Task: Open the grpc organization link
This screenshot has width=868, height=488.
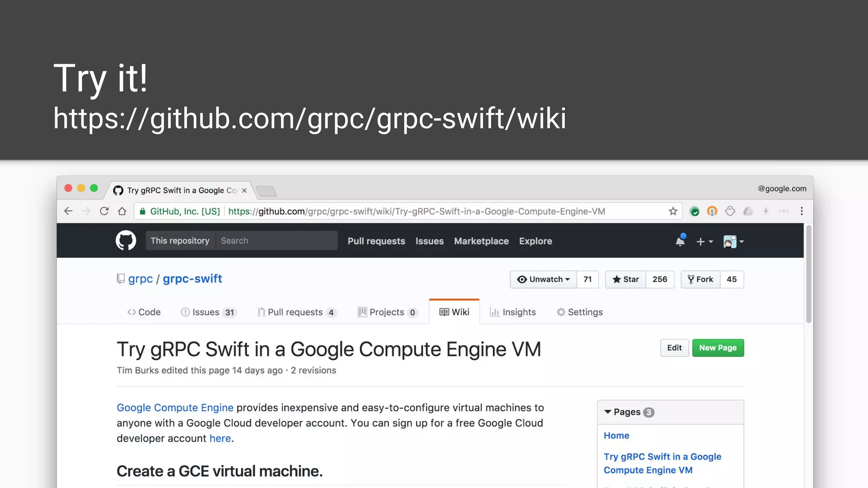Action: 140,279
